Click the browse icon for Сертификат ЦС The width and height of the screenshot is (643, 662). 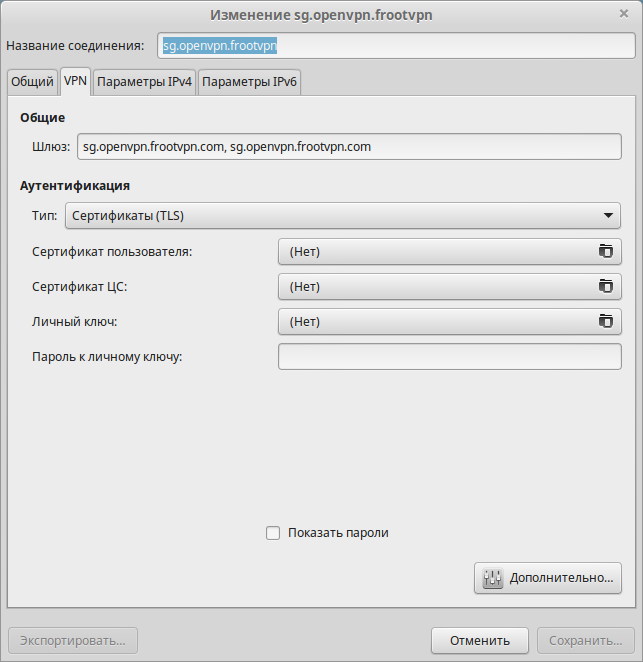pos(605,286)
